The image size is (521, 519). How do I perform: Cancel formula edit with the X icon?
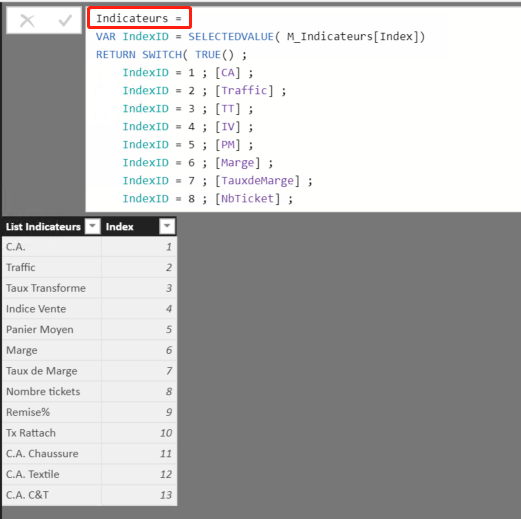(x=27, y=21)
